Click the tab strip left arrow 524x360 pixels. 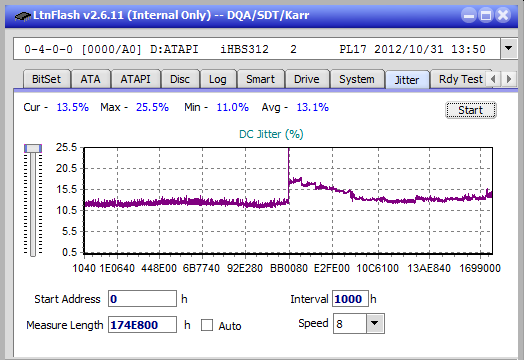click(493, 79)
